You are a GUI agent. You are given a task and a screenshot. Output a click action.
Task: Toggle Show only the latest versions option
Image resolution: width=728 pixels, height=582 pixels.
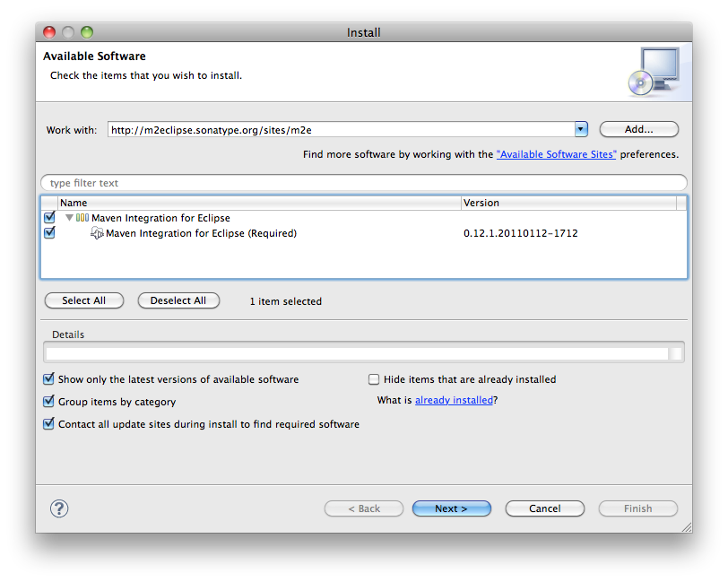[x=49, y=379]
